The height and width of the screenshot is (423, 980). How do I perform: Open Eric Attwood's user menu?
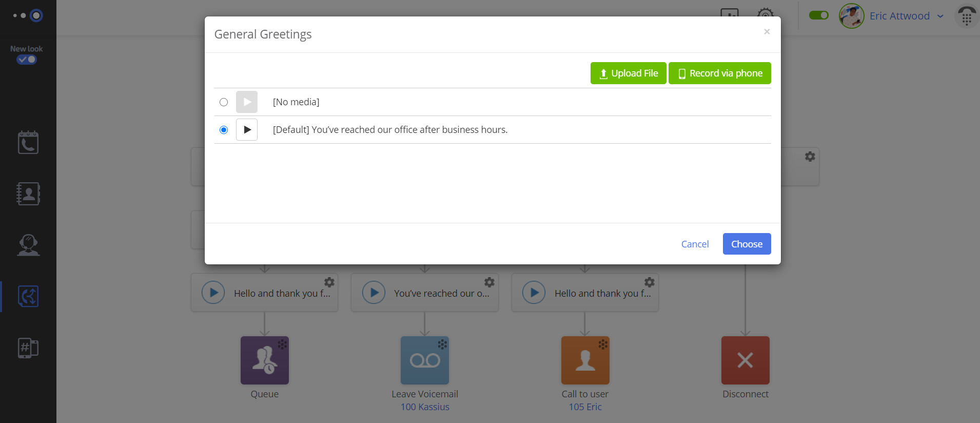tap(906, 16)
